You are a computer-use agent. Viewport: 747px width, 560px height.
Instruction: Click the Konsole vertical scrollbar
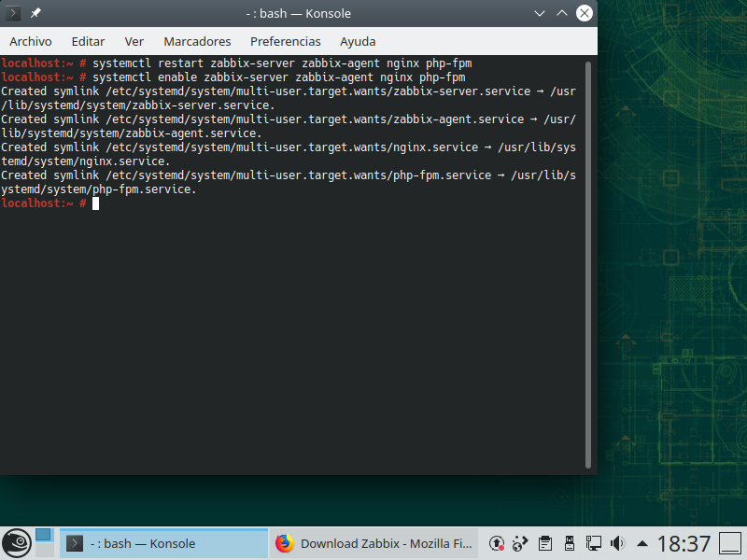pos(588,264)
